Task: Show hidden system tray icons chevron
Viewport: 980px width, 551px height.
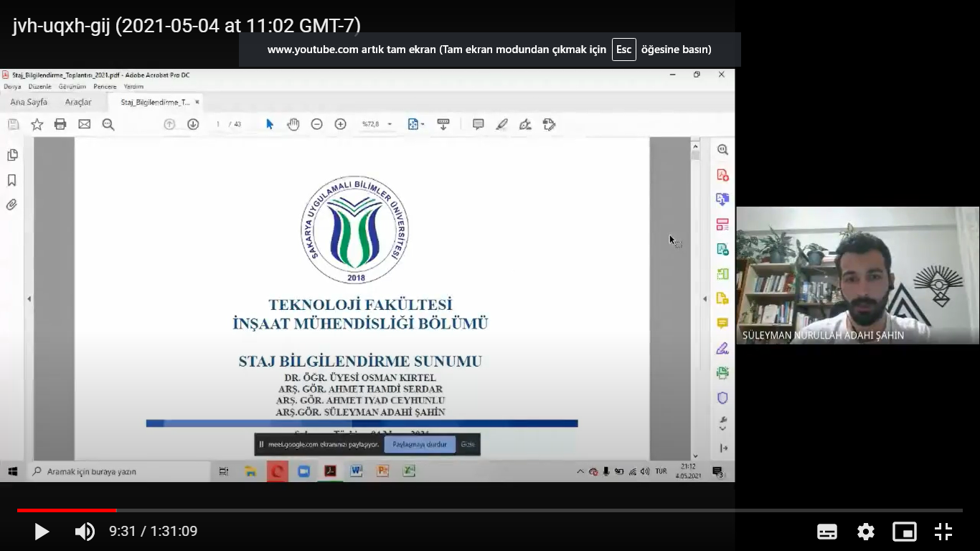Action: pyautogui.click(x=580, y=471)
